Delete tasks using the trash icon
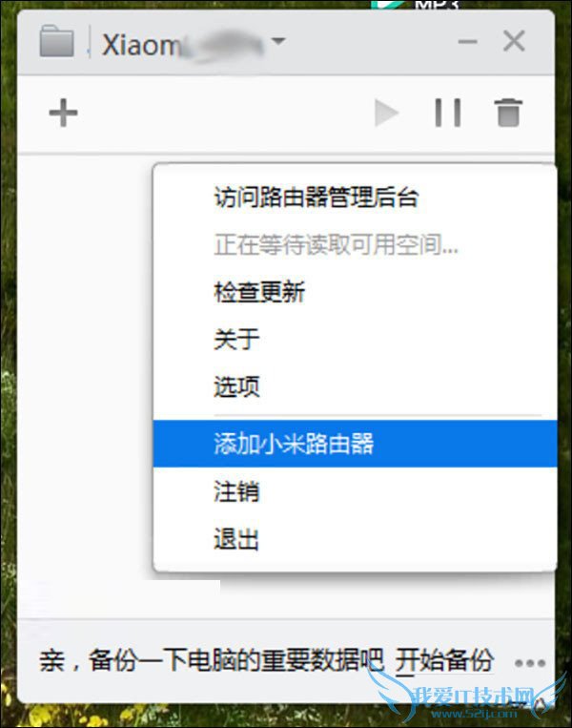The image size is (572, 728). click(509, 113)
